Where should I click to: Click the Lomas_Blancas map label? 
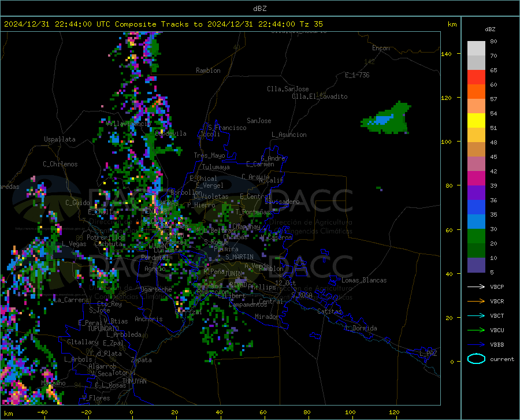tap(364, 280)
